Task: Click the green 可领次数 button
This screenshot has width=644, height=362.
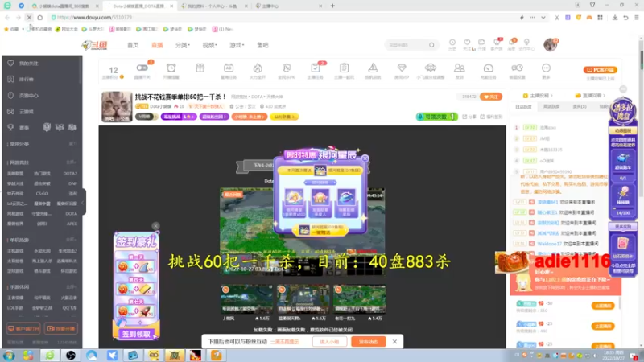Action: click(436, 117)
